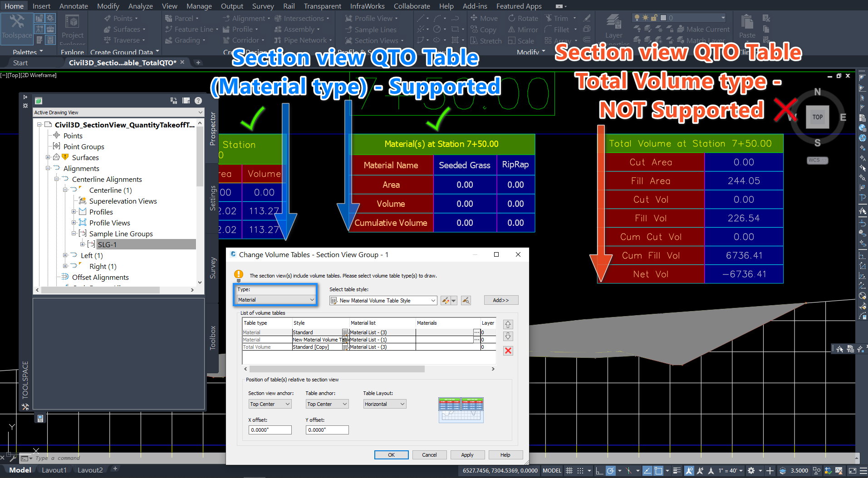
Task: Open the Table Layout dropdown
Action: (x=385, y=404)
